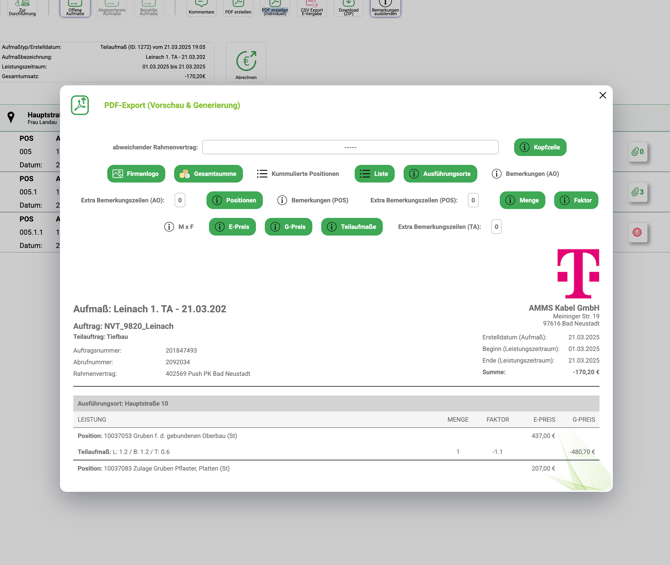
Task: Open the Offene Aufmaße view
Action: tap(75, 7)
